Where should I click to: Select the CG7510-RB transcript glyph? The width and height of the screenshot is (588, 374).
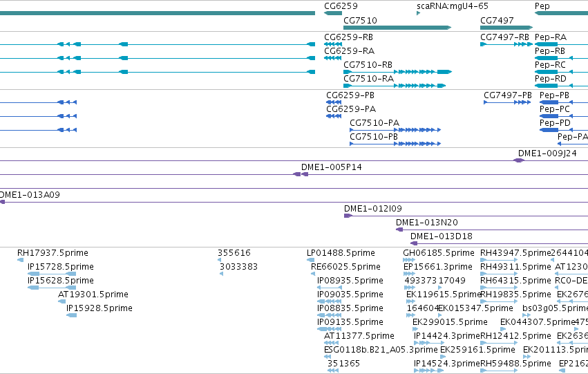click(x=397, y=72)
